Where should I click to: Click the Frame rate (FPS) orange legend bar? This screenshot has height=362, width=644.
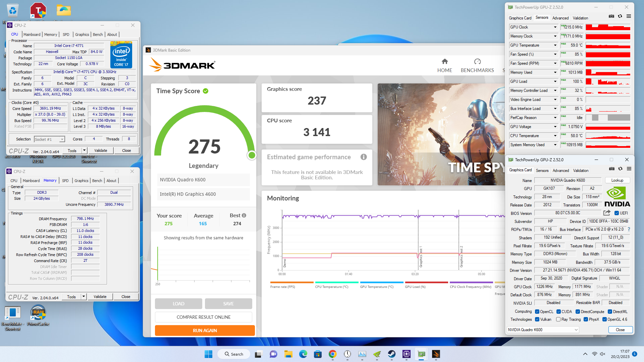[x=291, y=283]
